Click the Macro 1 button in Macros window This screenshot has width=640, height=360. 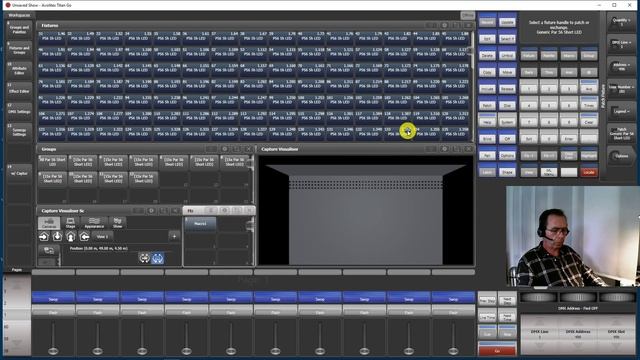(x=200, y=223)
